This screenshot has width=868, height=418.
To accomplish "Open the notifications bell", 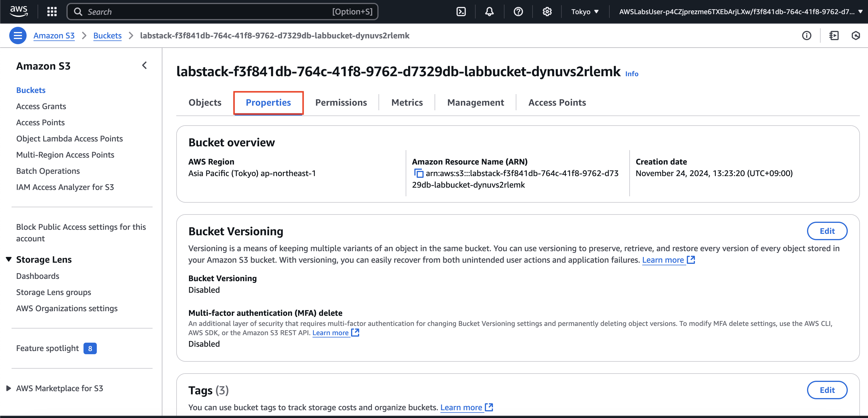I will 489,12.
